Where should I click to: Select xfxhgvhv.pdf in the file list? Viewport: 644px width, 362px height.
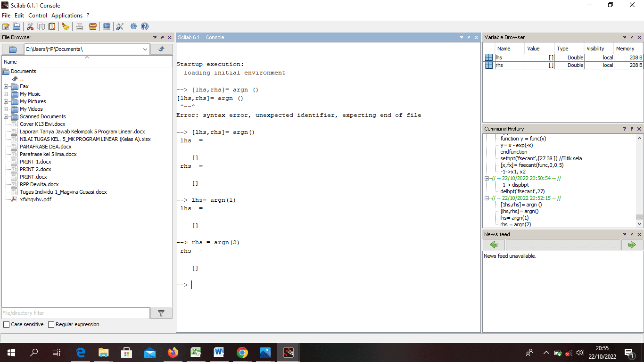[35, 199]
